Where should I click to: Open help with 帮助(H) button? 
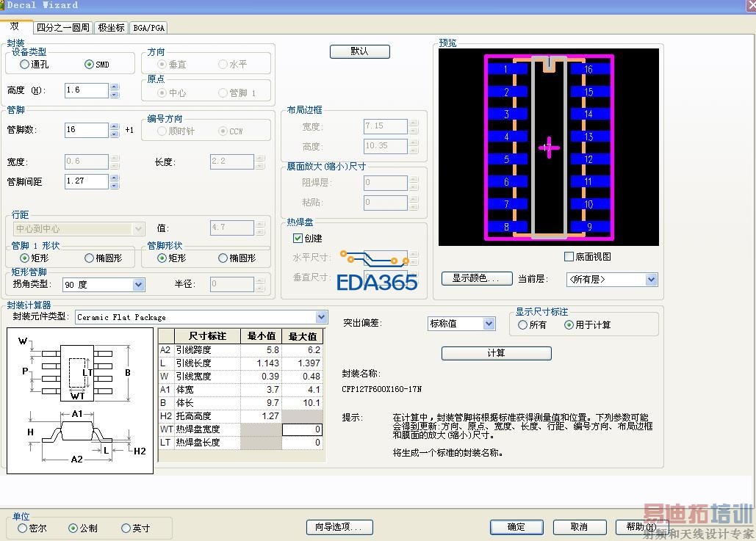pos(641,527)
